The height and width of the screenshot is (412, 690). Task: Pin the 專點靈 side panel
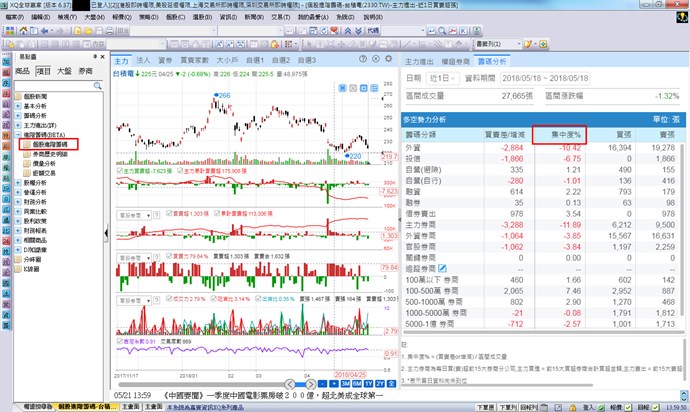(x=95, y=57)
